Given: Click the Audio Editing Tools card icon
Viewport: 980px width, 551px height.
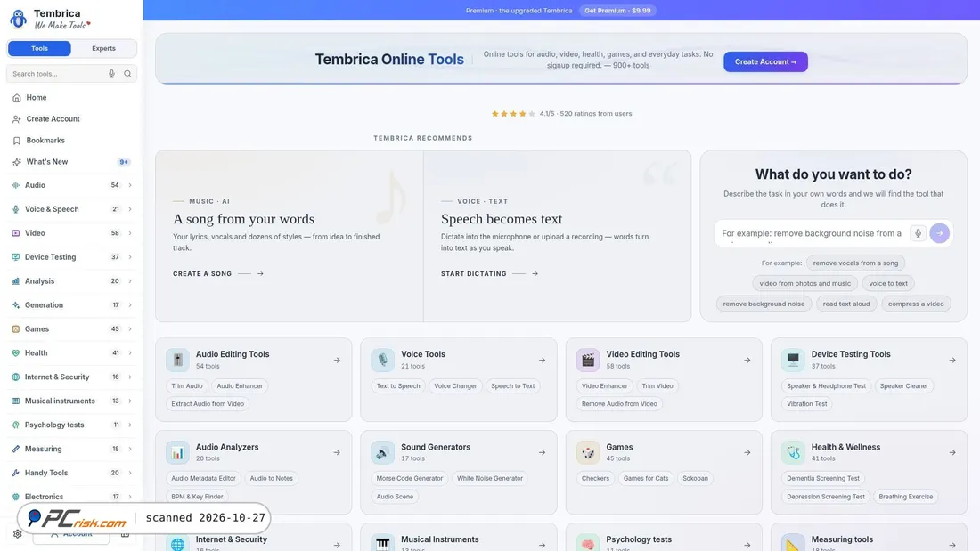Looking at the screenshot, I should 177,360.
